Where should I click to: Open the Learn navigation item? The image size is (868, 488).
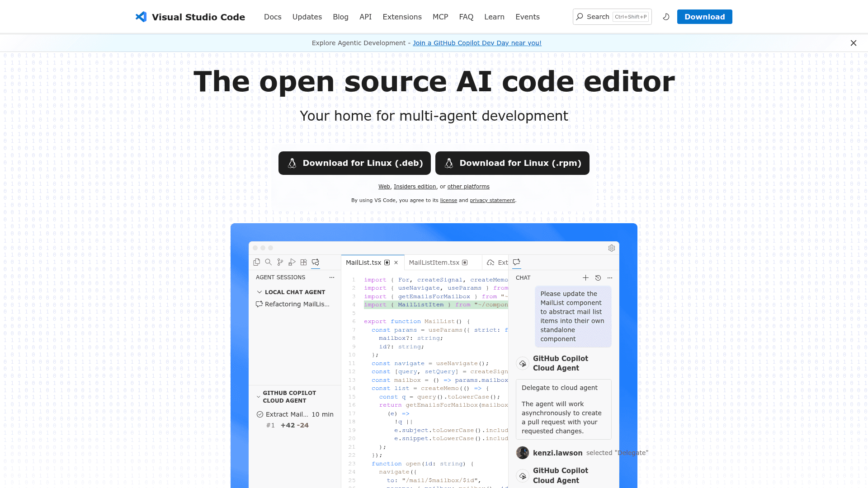point(494,17)
